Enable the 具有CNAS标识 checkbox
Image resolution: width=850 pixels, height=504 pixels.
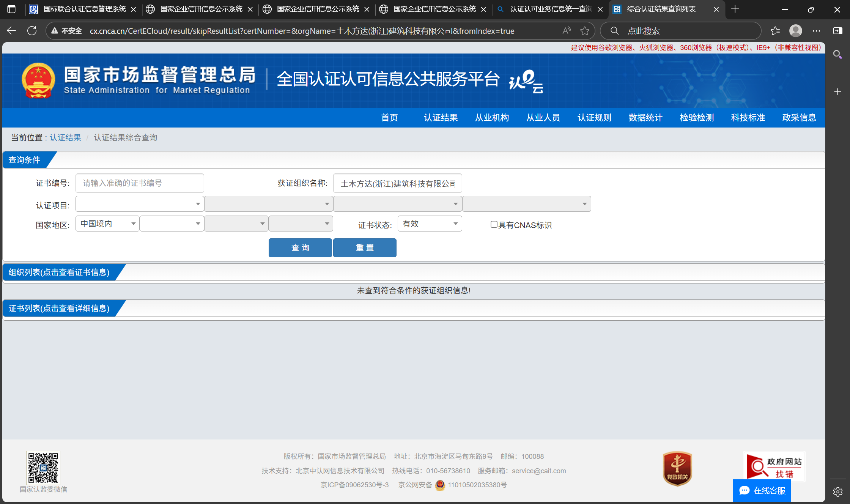pos(494,225)
